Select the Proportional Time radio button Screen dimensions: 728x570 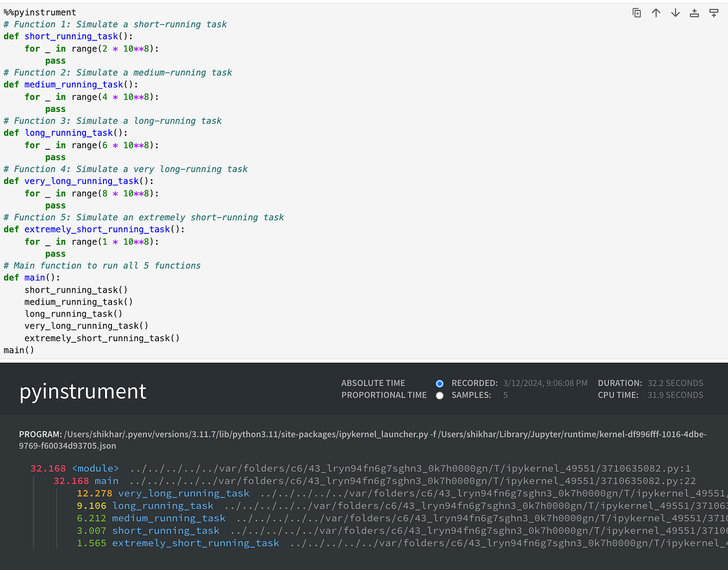click(439, 396)
